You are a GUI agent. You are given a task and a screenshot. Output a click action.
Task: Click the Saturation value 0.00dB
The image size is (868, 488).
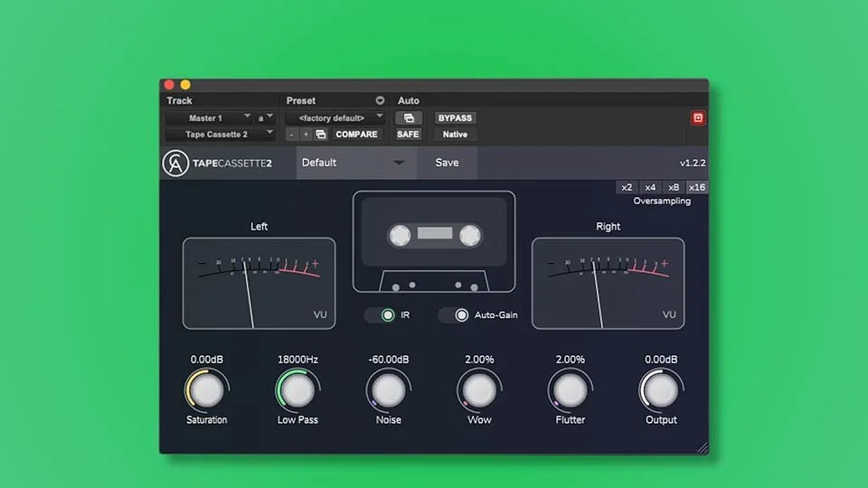click(x=206, y=360)
